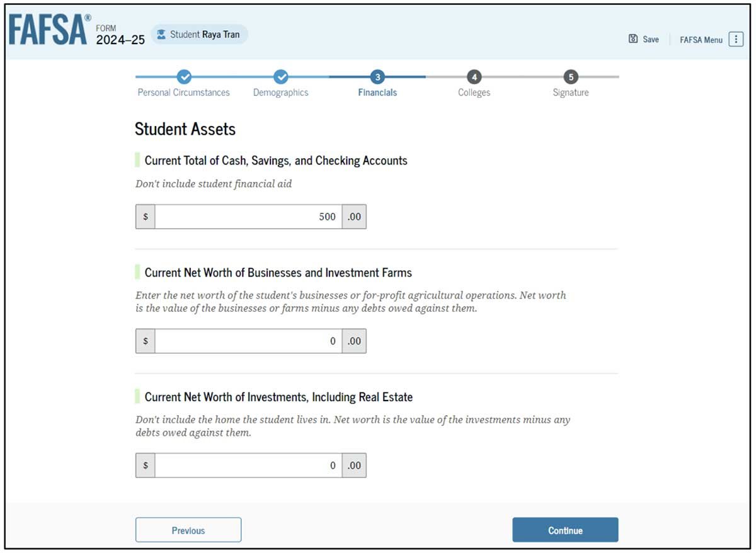This screenshot has width=756, height=553.
Task: Click the 'Enter the net worth of the student's businesses' hint
Action: click(351, 302)
